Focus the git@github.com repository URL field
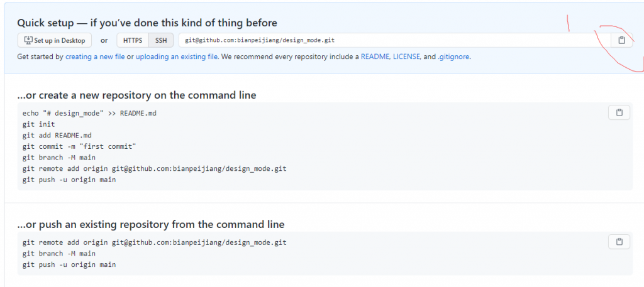The height and width of the screenshot is (287, 644). click(x=395, y=40)
